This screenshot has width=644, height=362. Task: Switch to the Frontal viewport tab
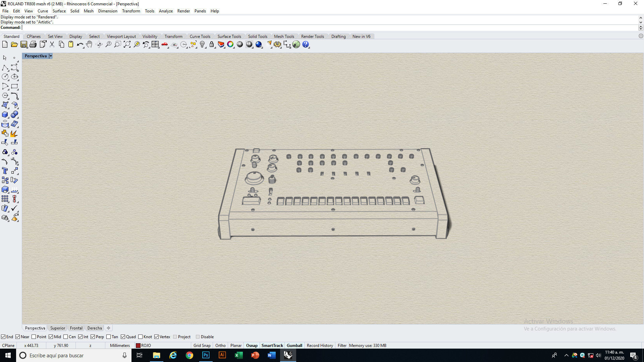[x=76, y=328]
